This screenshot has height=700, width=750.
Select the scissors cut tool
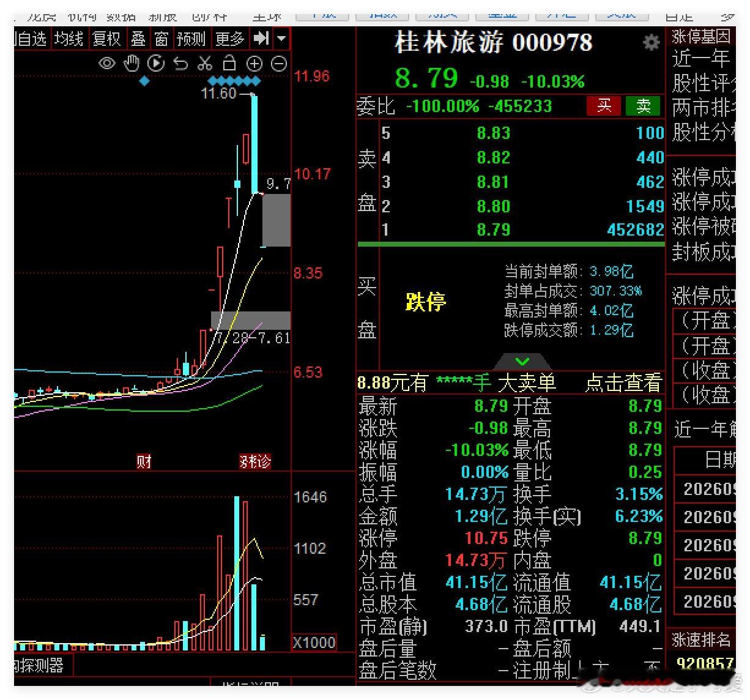[x=205, y=63]
